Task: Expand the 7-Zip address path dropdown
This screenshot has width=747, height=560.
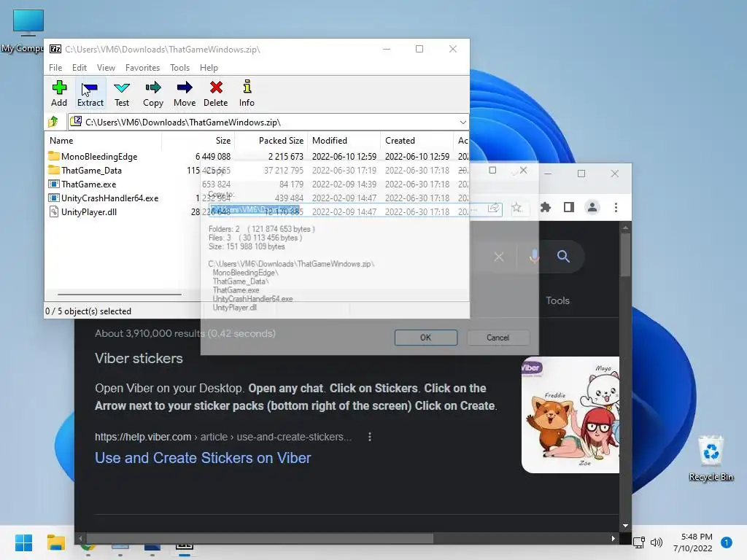Action: tap(462, 122)
